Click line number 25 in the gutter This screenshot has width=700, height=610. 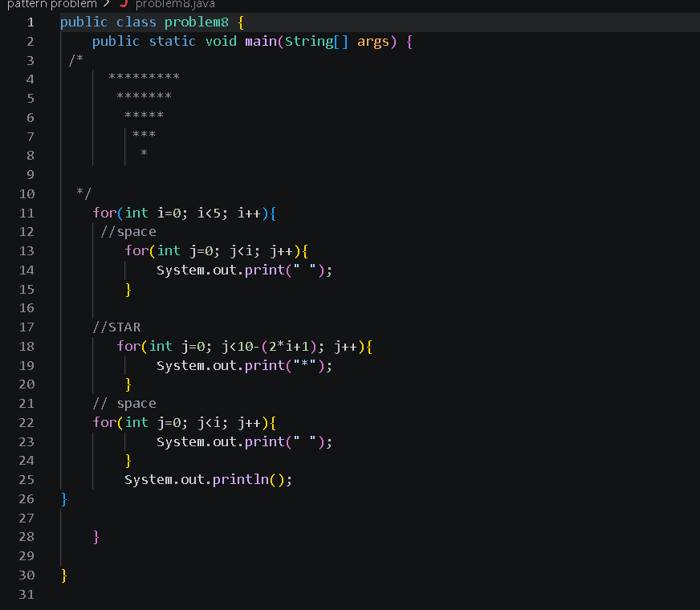point(26,480)
